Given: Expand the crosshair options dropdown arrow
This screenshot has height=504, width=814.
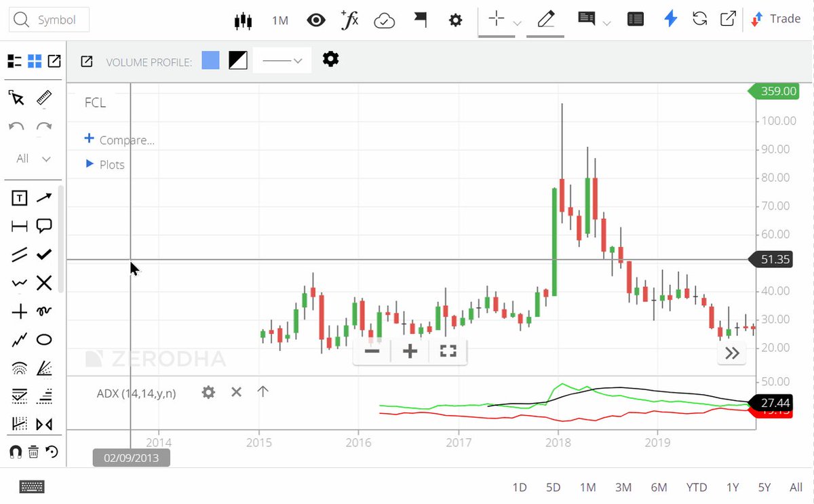Looking at the screenshot, I should coord(518,23).
